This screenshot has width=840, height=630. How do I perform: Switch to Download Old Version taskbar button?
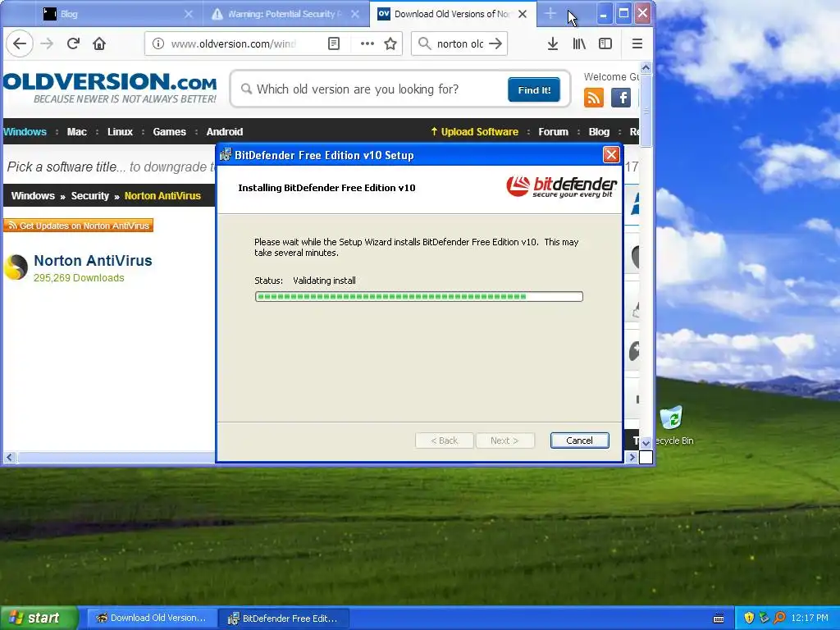click(x=152, y=619)
